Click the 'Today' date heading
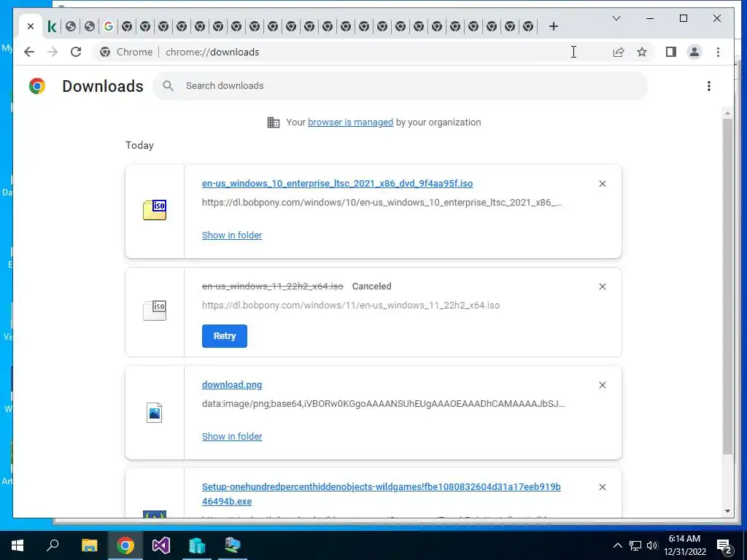The width and height of the screenshot is (747, 560). click(x=139, y=145)
